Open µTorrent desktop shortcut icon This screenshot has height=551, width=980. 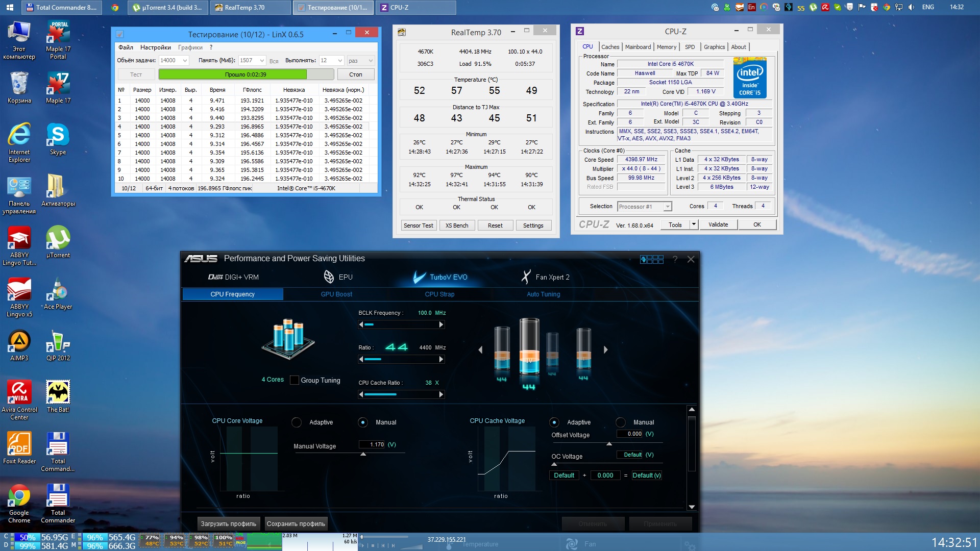tap(58, 238)
